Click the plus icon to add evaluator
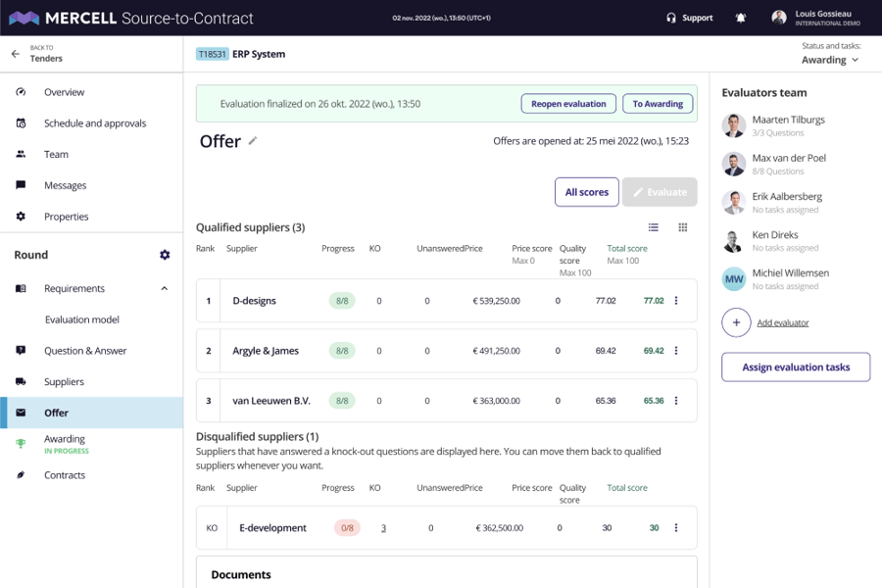The height and width of the screenshot is (588, 882). click(736, 322)
